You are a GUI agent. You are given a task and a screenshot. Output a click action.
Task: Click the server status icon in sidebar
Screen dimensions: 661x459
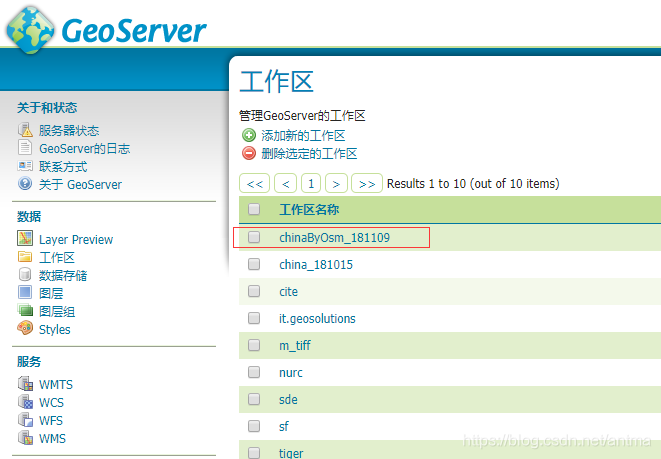click(x=25, y=130)
